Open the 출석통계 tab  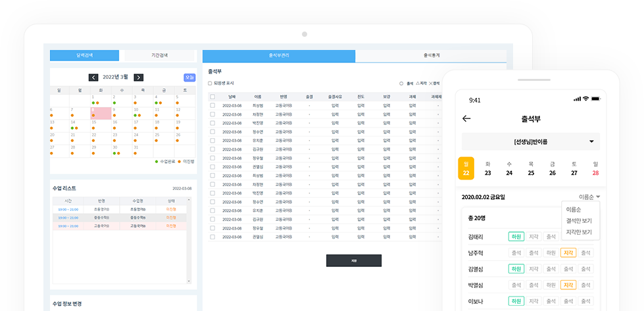(431, 56)
